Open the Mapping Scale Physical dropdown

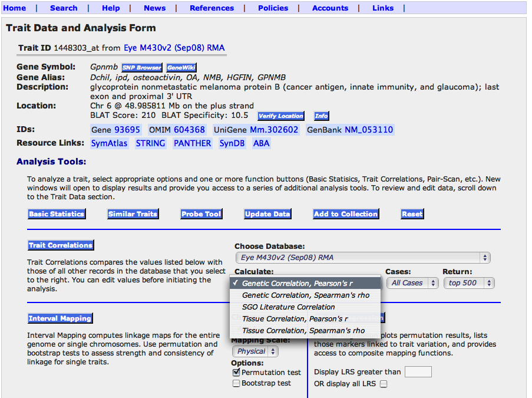click(x=255, y=351)
